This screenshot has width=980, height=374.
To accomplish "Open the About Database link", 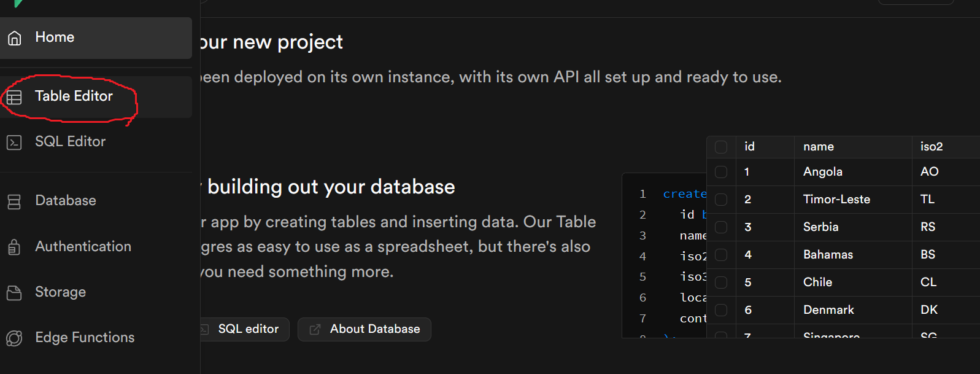I will click(x=374, y=329).
